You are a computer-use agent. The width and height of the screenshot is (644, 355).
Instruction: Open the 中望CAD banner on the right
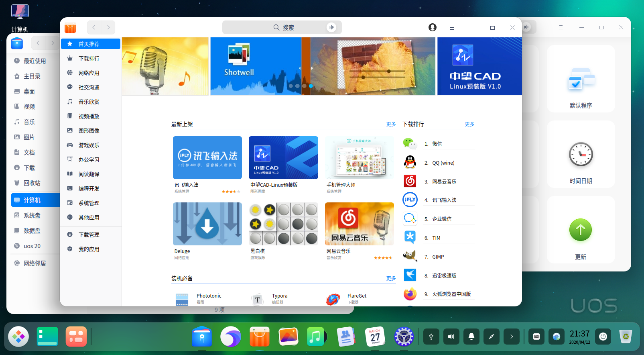click(x=479, y=66)
